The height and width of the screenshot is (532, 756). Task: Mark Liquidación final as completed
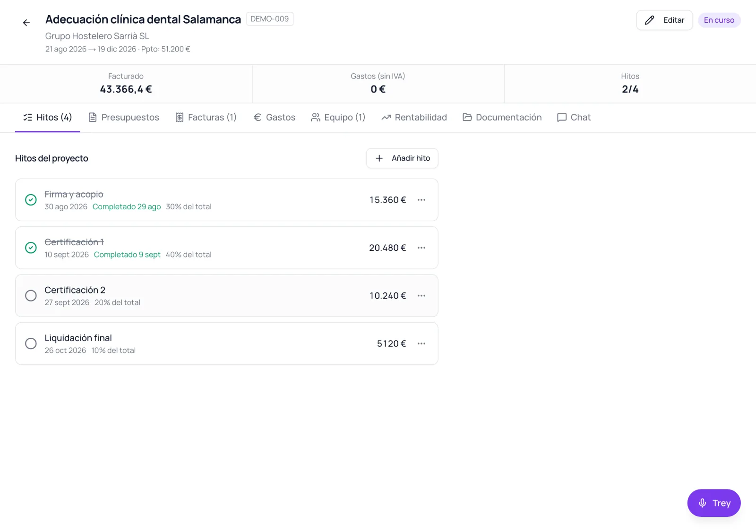click(x=31, y=343)
